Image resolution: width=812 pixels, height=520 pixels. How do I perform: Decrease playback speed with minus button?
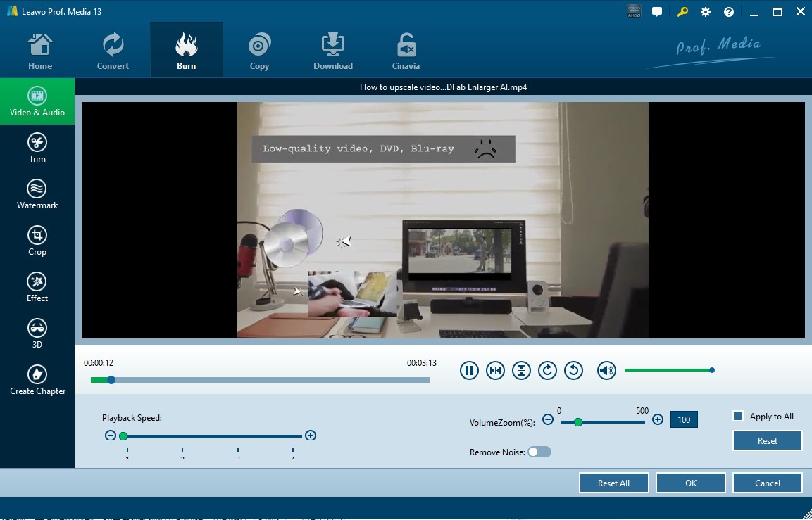click(111, 436)
